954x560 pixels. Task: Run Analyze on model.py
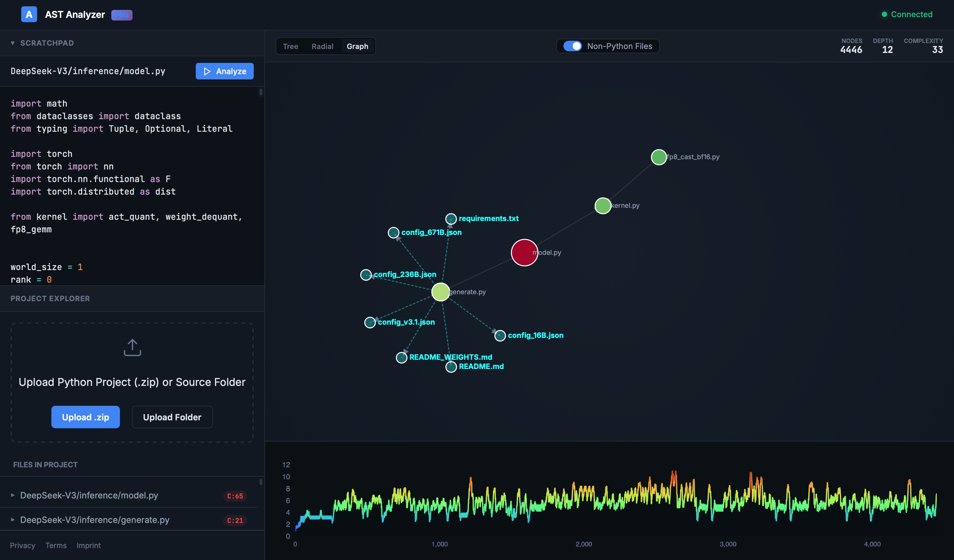coord(225,71)
